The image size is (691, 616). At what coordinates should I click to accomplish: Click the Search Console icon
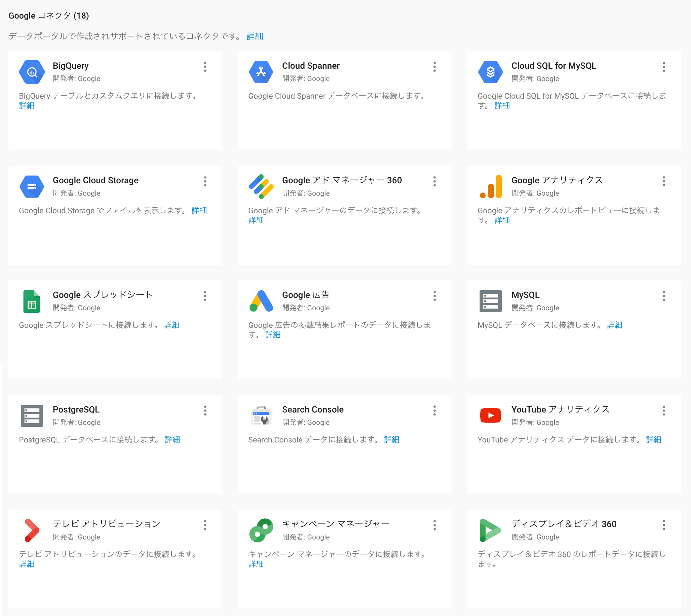pyautogui.click(x=261, y=415)
